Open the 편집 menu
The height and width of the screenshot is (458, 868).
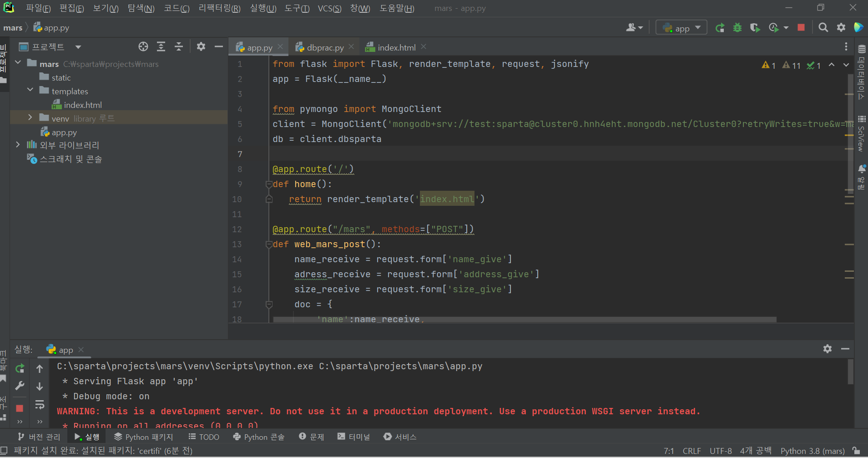[71, 8]
